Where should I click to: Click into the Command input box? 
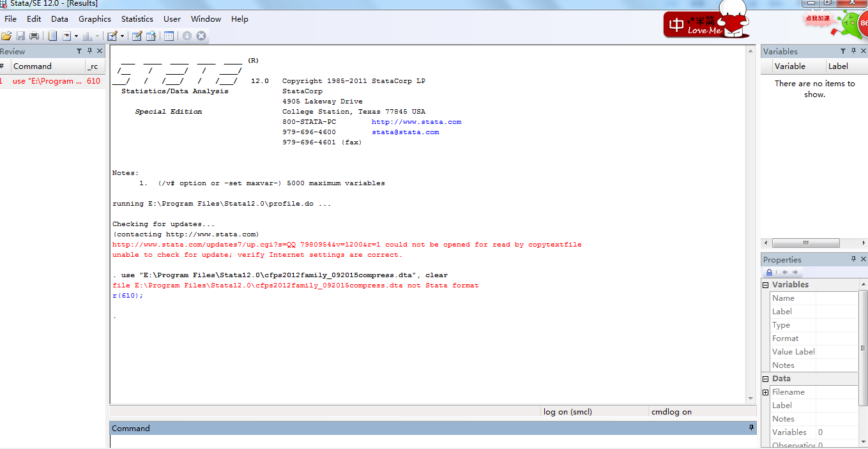(433, 441)
